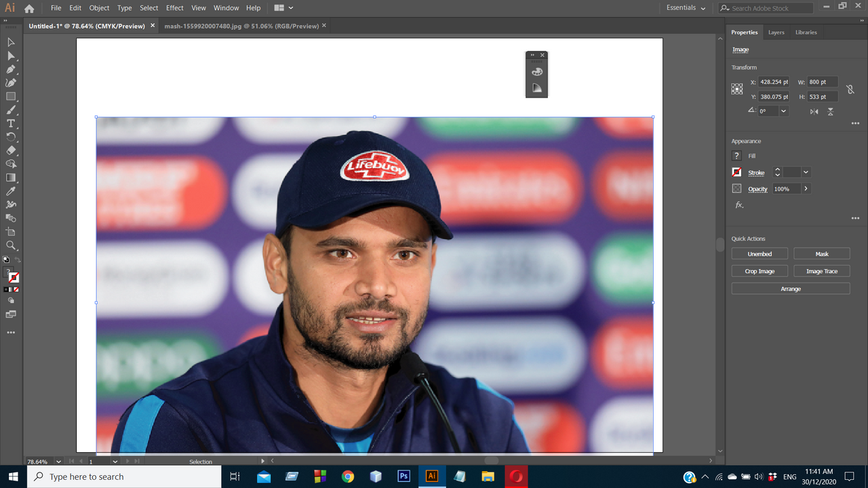Screen dimensions: 868x488
Task: Select the Curvature tool
Action: (11, 83)
